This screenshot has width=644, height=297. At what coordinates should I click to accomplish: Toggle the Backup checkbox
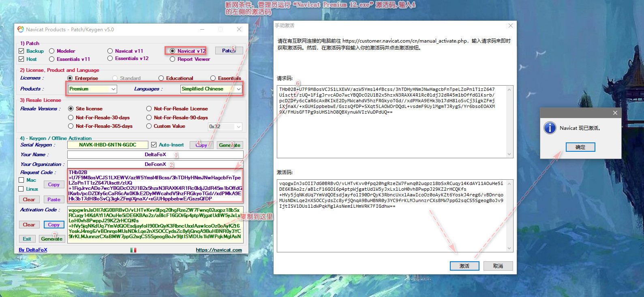coord(21,51)
